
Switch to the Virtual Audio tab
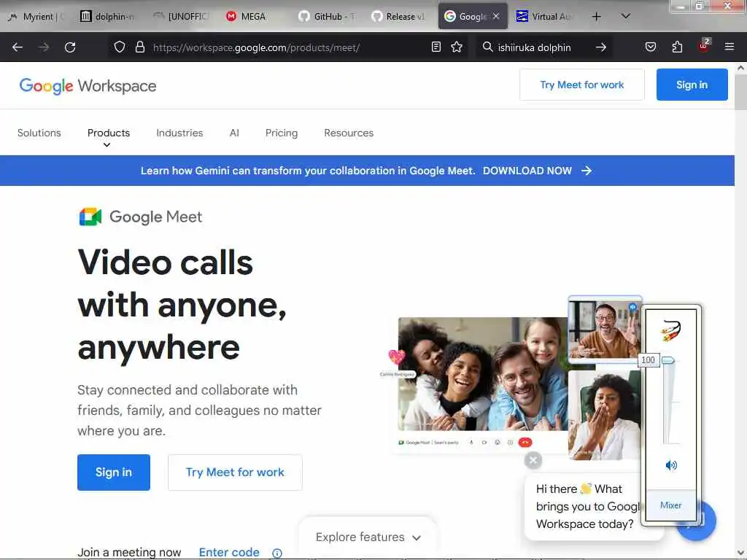(x=544, y=17)
